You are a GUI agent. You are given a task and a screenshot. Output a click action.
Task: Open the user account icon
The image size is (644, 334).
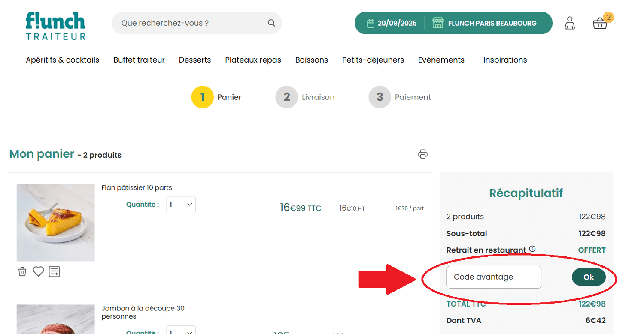(570, 23)
